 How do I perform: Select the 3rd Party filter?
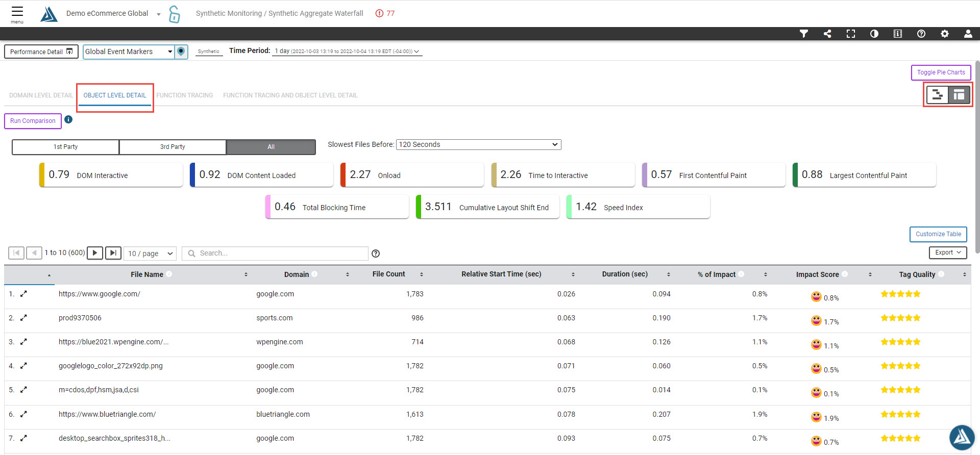point(173,147)
